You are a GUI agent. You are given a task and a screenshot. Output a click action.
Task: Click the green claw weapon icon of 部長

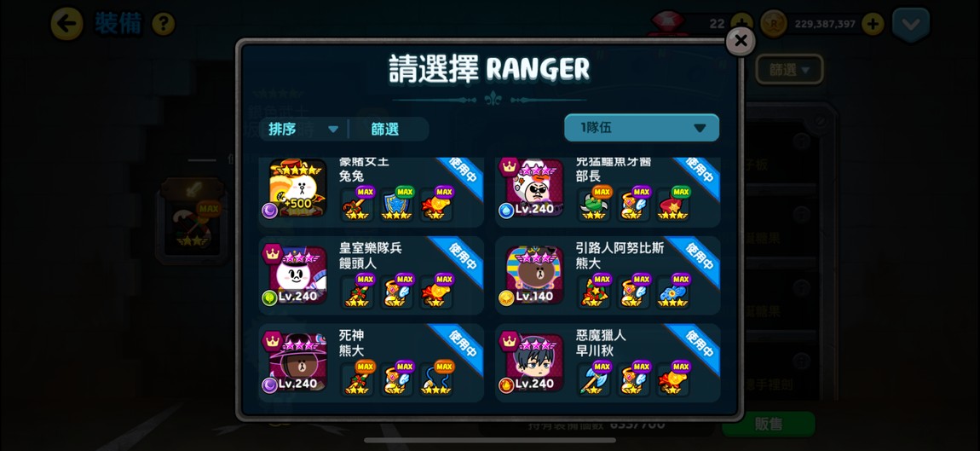tap(594, 203)
